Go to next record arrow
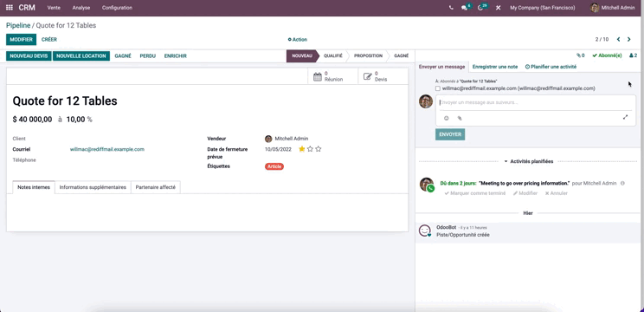 [x=628, y=40]
